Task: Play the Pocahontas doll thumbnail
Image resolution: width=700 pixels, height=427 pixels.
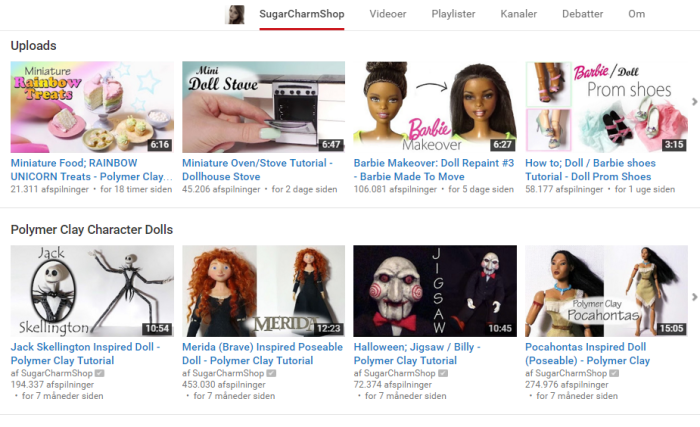Action: point(606,291)
